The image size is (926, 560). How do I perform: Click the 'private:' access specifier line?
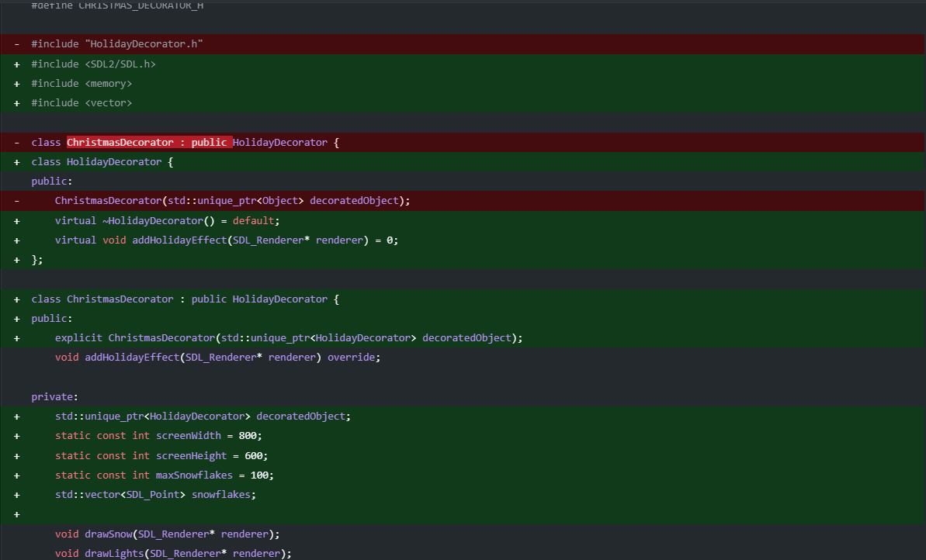[x=54, y=397]
